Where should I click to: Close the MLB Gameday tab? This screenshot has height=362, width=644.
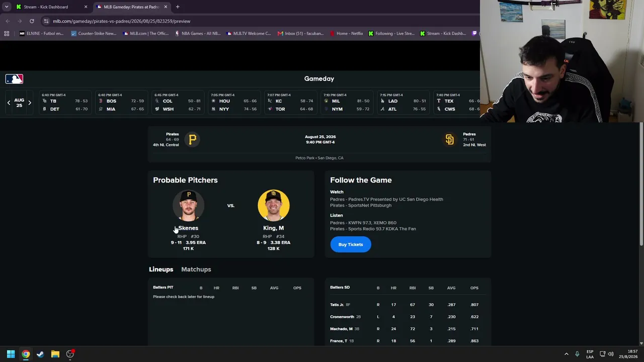point(166,7)
